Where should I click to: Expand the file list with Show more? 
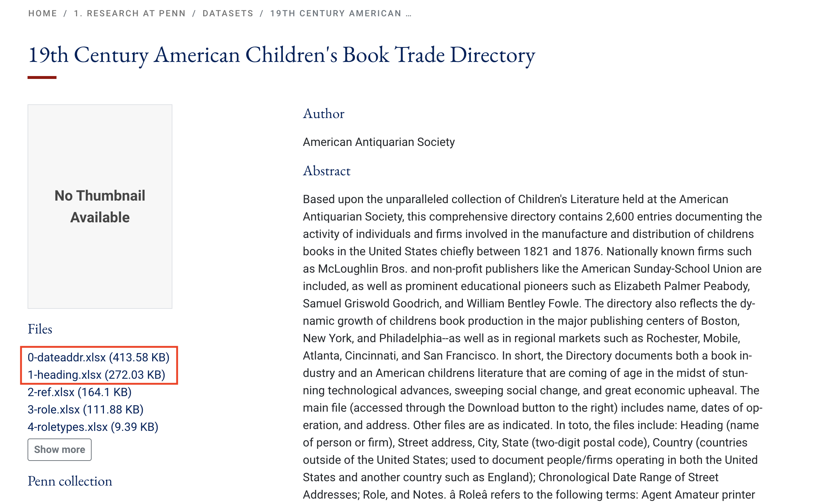pyautogui.click(x=59, y=450)
